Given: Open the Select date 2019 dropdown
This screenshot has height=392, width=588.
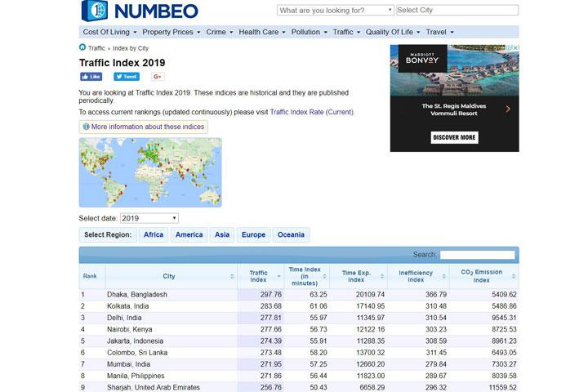Looking at the screenshot, I should click(x=149, y=218).
